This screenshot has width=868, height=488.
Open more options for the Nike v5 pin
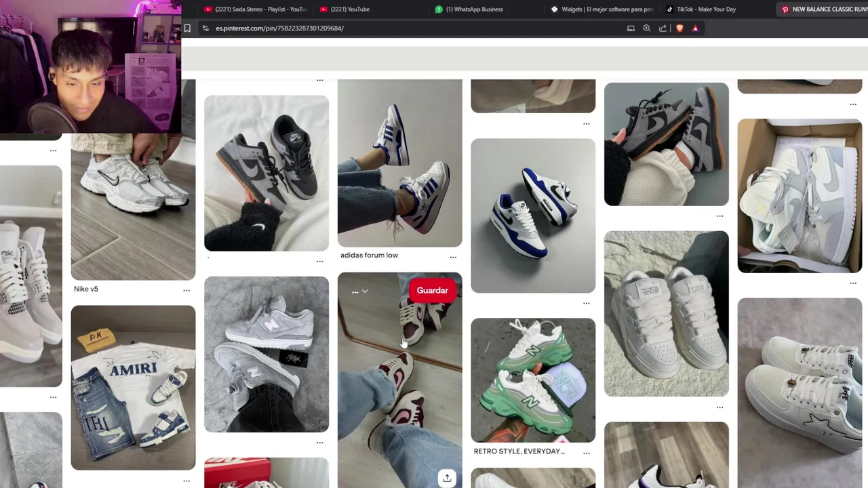point(186,290)
